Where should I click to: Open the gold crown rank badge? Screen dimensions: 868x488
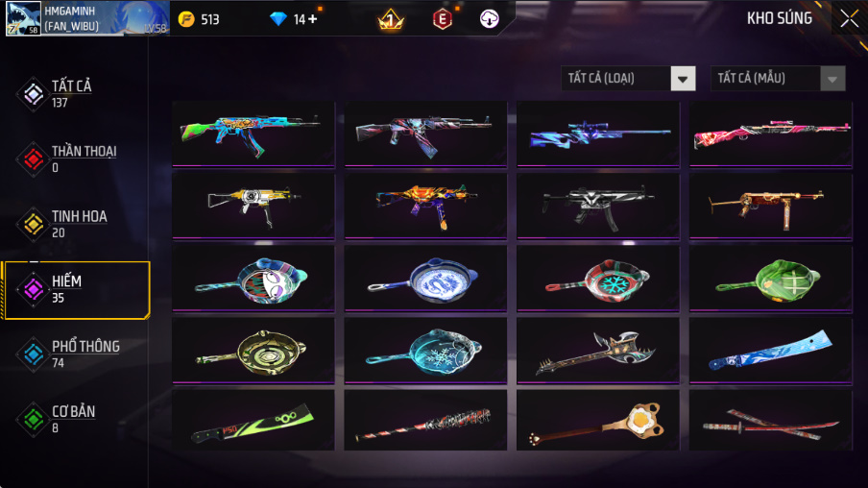click(390, 19)
